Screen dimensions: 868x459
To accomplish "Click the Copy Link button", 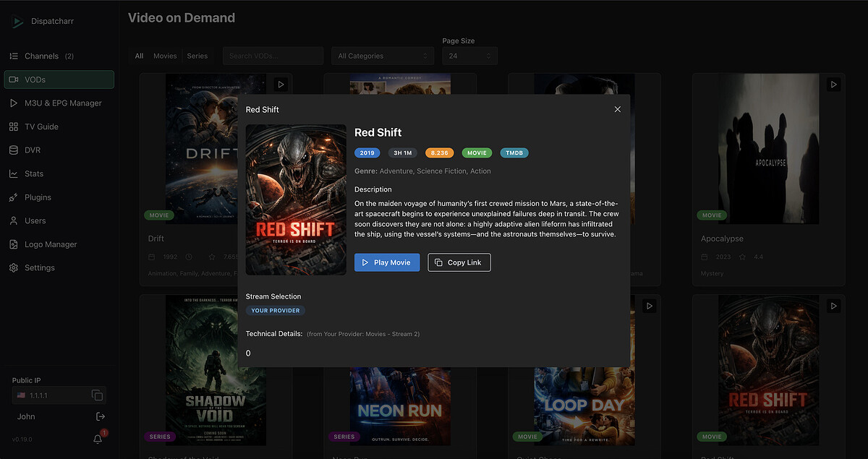I will click(459, 262).
